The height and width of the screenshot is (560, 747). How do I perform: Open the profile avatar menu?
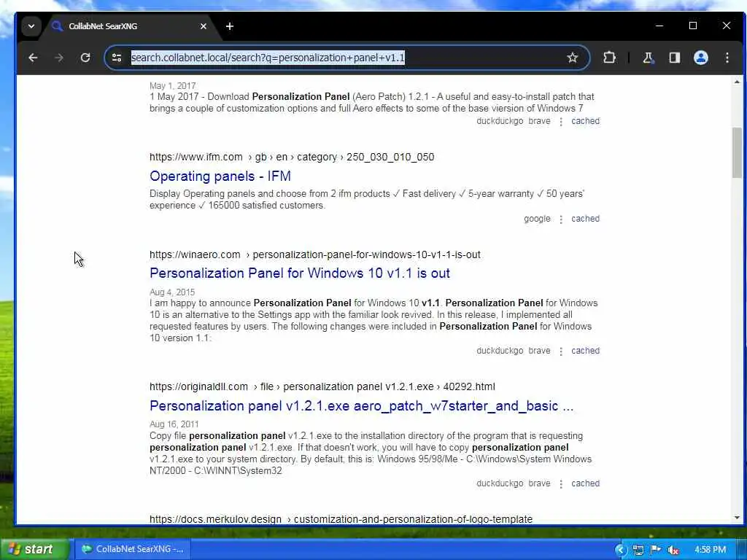click(x=701, y=58)
